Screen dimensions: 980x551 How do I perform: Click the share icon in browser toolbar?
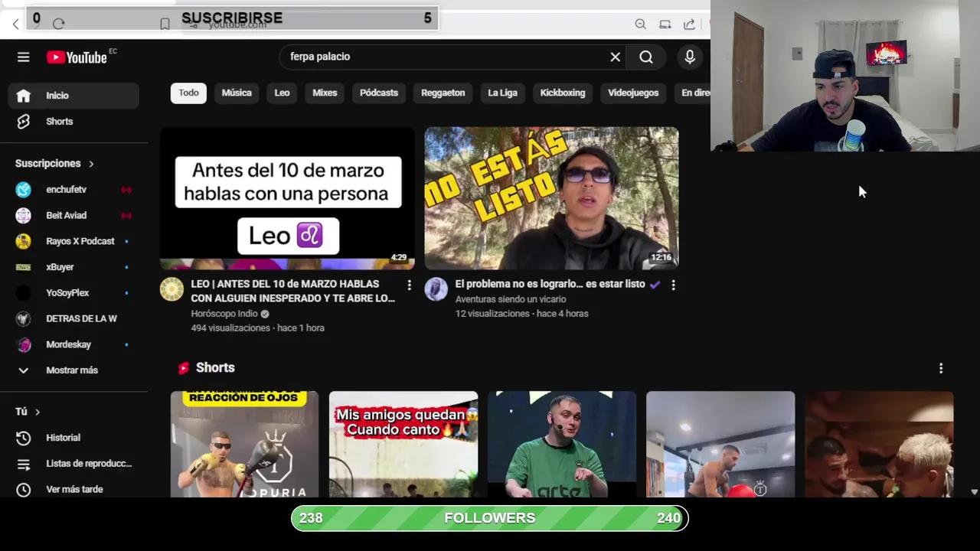689,24
